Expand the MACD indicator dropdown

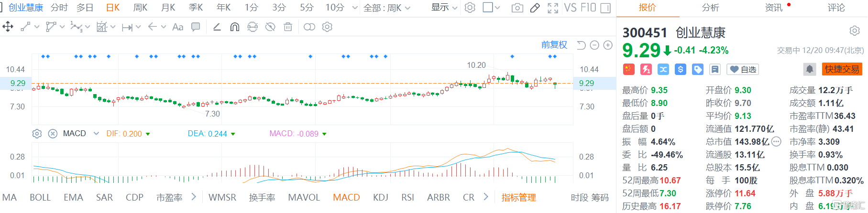(96, 134)
